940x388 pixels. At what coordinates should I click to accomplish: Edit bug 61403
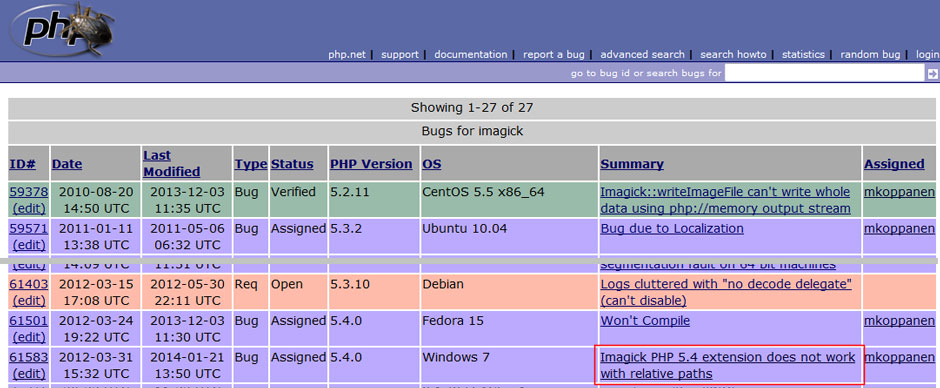pos(29,300)
